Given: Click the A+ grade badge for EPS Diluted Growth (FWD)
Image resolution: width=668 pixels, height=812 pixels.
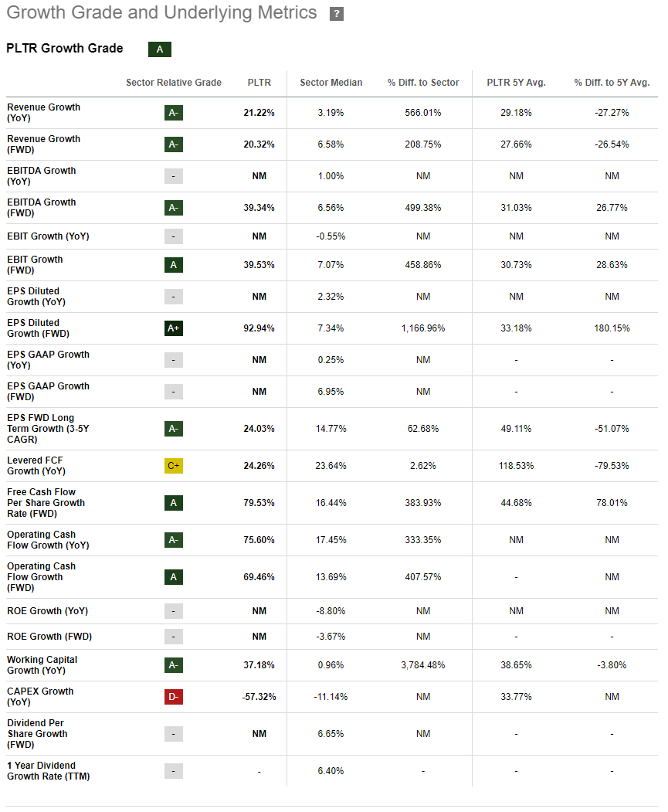Looking at the screenshot, I should pyautogui.click(x=174, y=328).
